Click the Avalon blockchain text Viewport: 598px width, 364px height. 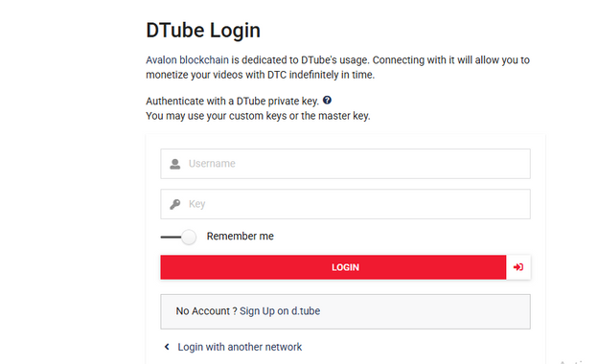click(x=187, y=60)
